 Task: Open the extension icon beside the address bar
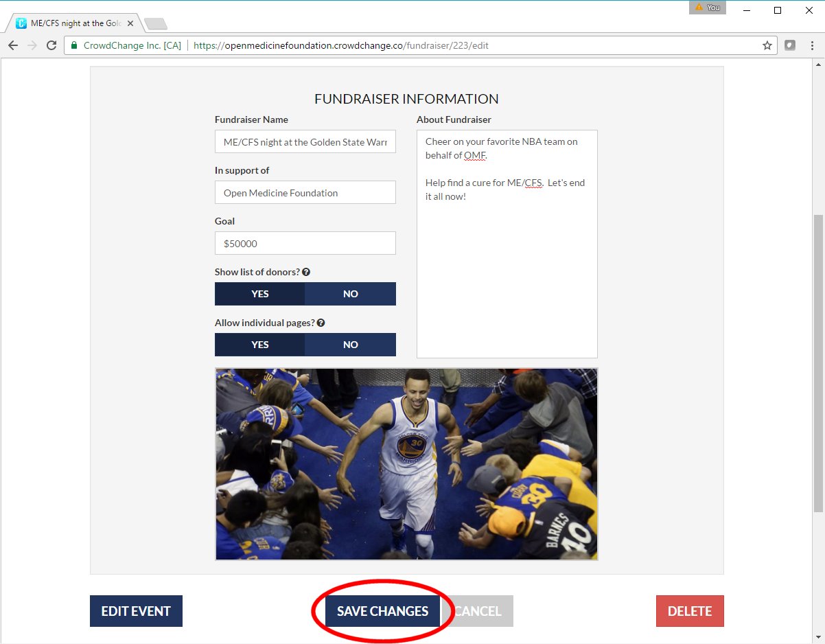(790, 45)
